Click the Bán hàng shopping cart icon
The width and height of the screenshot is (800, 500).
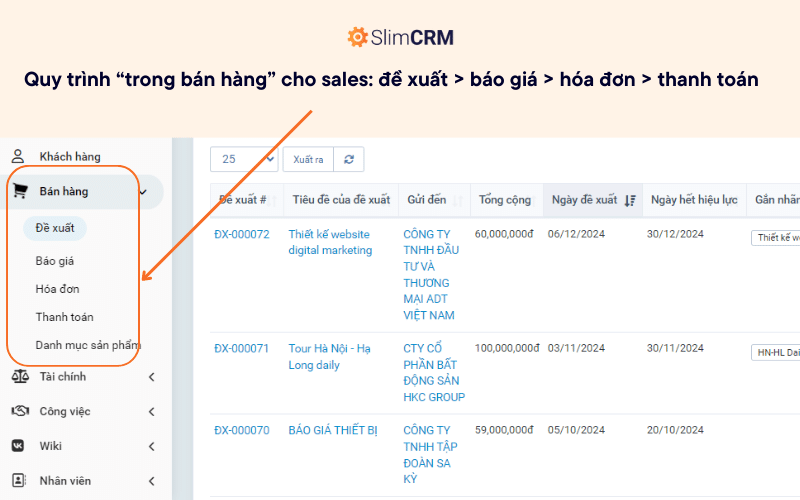click(x=20, y=191)
